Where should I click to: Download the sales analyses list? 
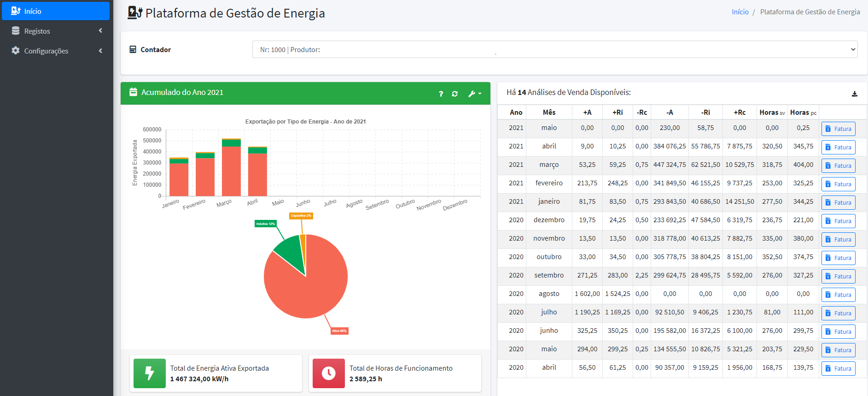[x=854, y=94]
